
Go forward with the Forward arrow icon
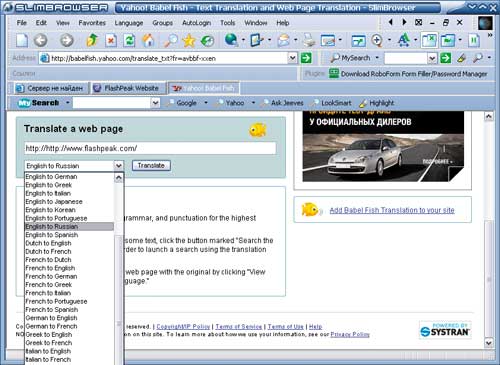67,40
